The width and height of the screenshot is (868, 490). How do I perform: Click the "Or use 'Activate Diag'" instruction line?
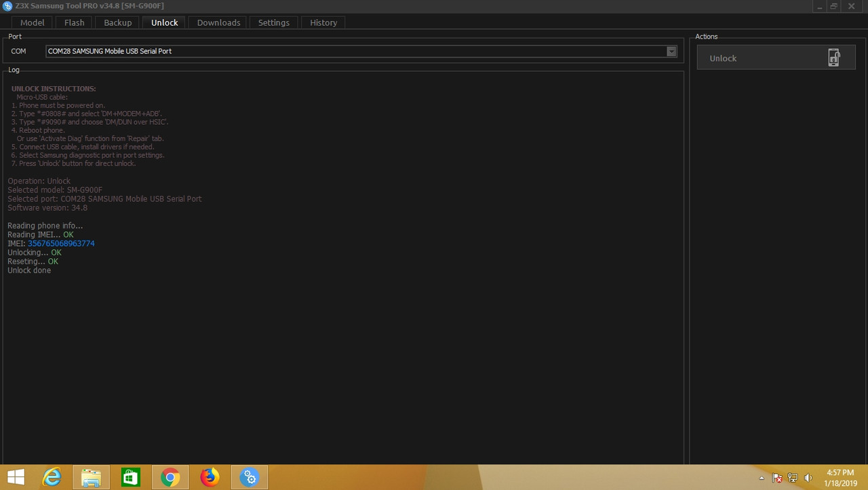click(x=90, y=138)
